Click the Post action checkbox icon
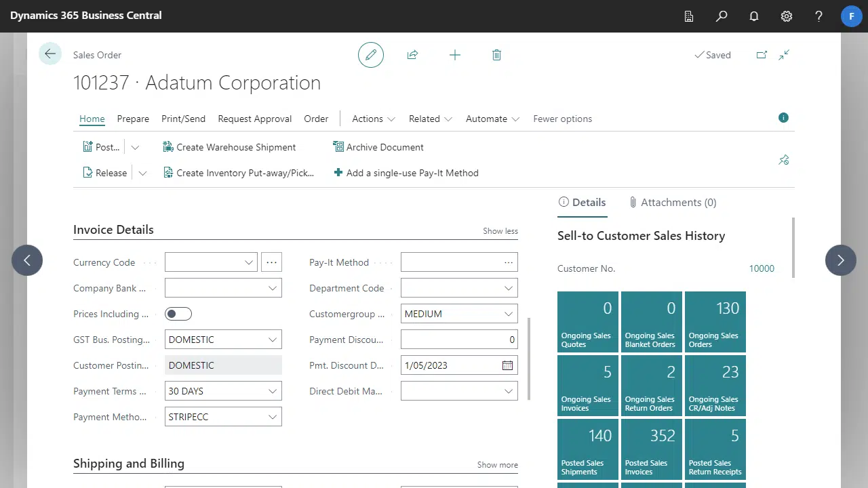868x488 pixels. (x=87, y=147)
